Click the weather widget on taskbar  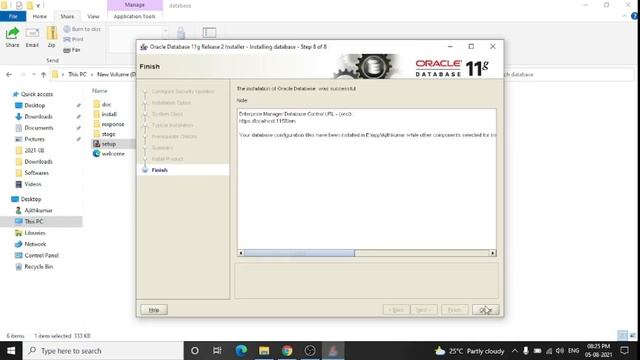(469, 351)
